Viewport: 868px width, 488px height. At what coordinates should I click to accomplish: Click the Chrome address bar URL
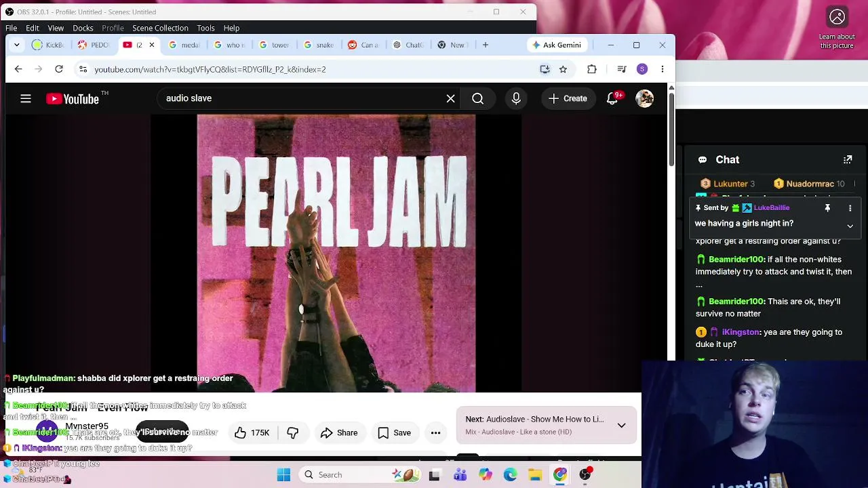pyautogui.click(x=210, y=69)
